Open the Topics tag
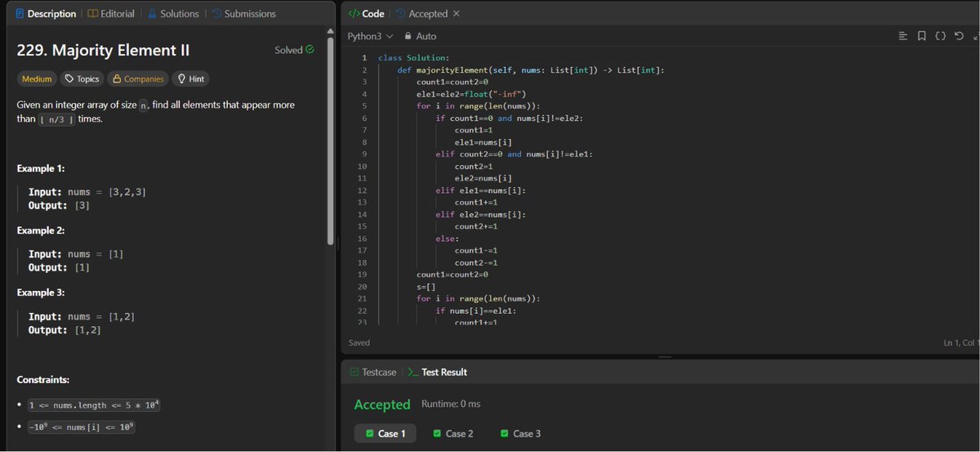 coord(82,79)
